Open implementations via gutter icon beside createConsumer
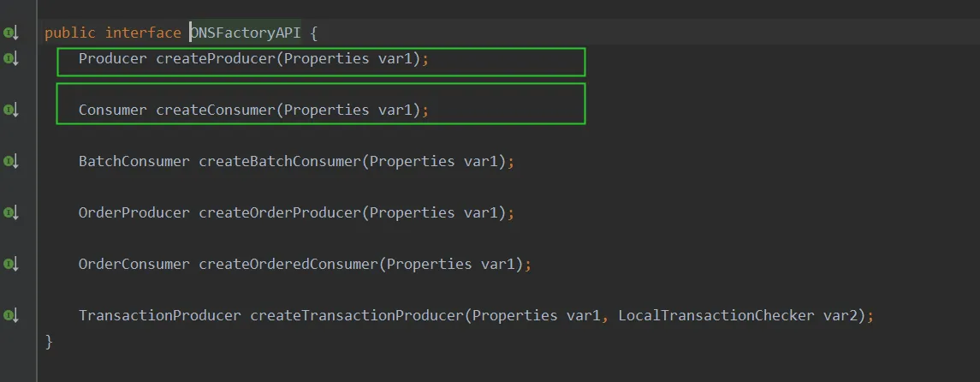 10,110
